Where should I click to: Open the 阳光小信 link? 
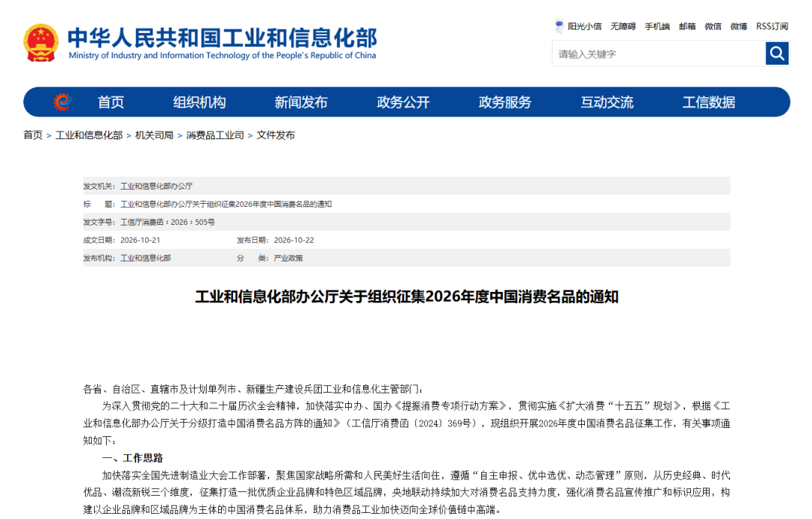coord(585,26)
